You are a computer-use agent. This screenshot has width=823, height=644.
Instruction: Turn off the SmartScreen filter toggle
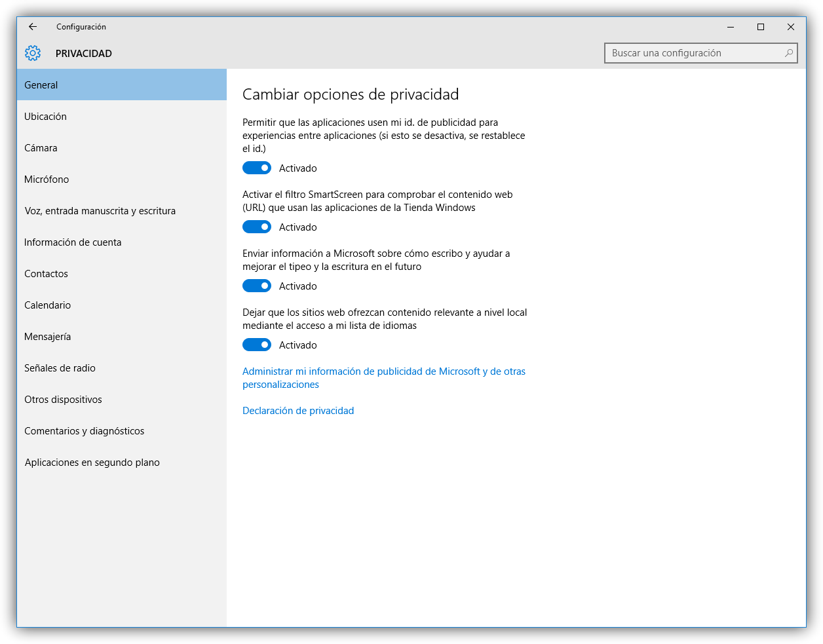pyautogui.click(x=256, y=227)
